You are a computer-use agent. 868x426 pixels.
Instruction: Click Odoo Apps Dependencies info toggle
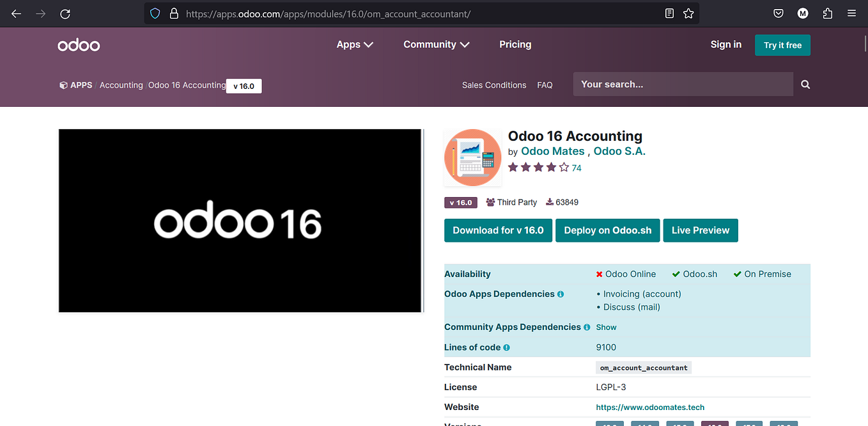tap(561, 294)
